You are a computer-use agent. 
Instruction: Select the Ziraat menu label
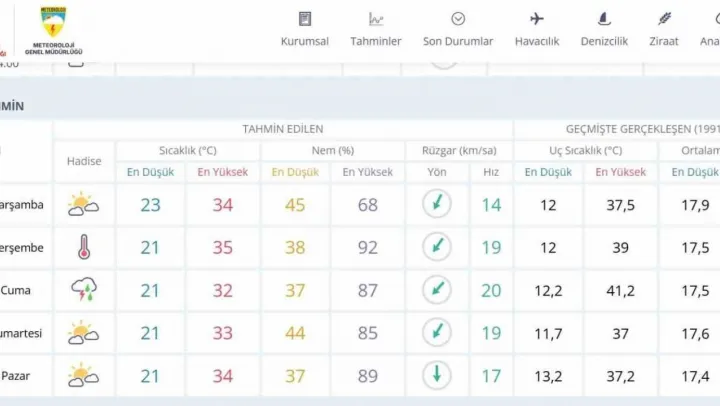tap(664, 41)
